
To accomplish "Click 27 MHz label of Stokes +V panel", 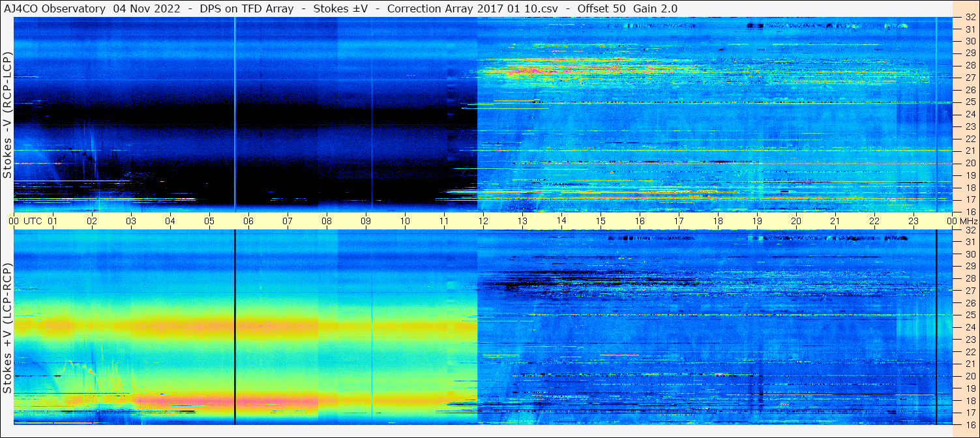I will click(970, 291).
